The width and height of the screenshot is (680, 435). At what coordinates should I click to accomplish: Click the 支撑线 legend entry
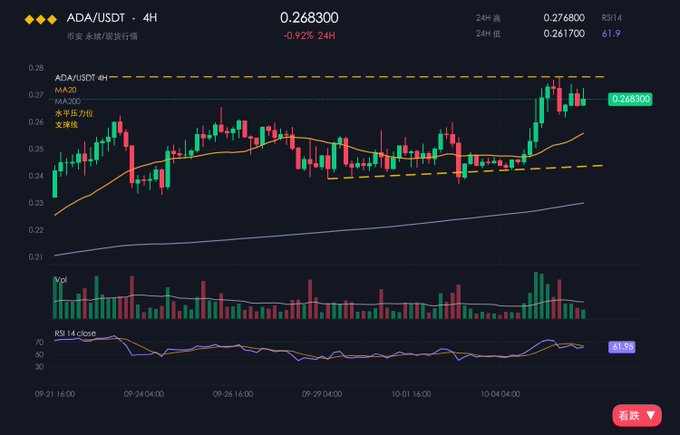pyautogui.click(x=66, y=124)
